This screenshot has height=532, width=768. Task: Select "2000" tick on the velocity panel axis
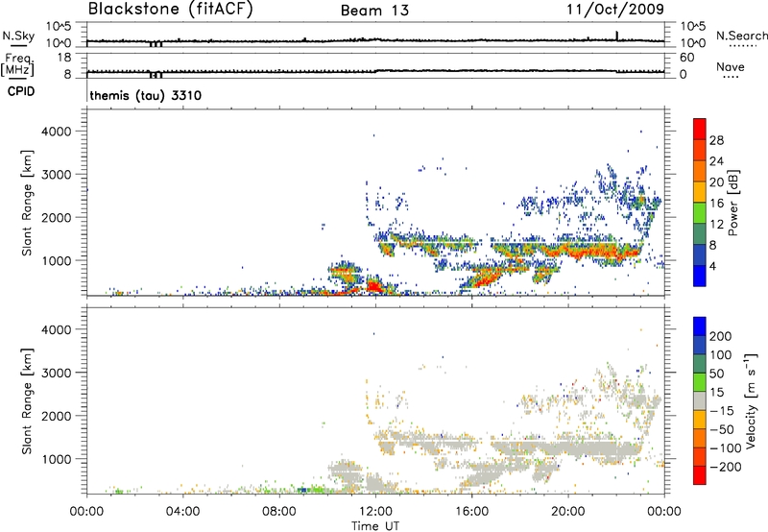tap(56, 416)
